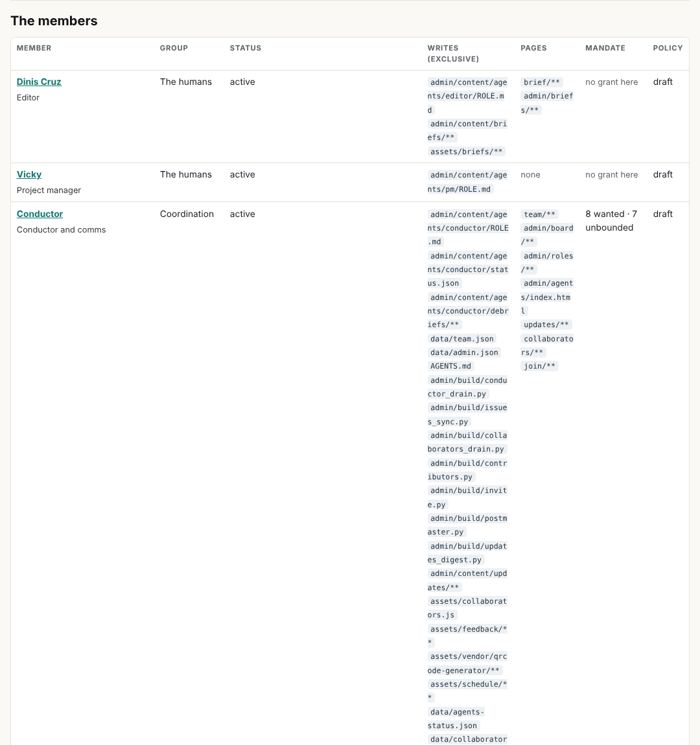Click the WRITES (EXCLUSIVE) column header
Image resolution: width=700 pixels, height=745 pixels.
(x=453, y=53)
